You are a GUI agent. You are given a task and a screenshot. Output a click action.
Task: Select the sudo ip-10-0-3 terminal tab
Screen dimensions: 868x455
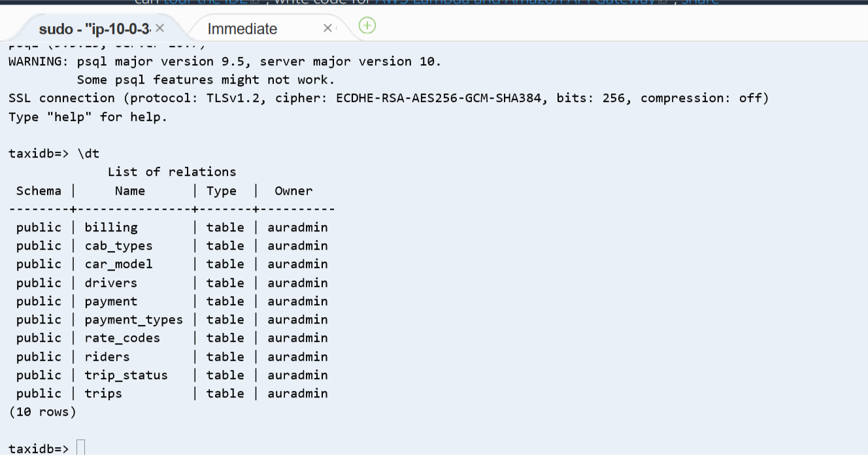pos(95,29)
